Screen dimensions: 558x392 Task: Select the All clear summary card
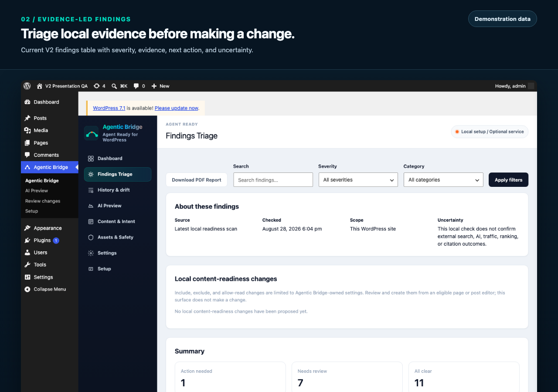(x=464, y=377)
